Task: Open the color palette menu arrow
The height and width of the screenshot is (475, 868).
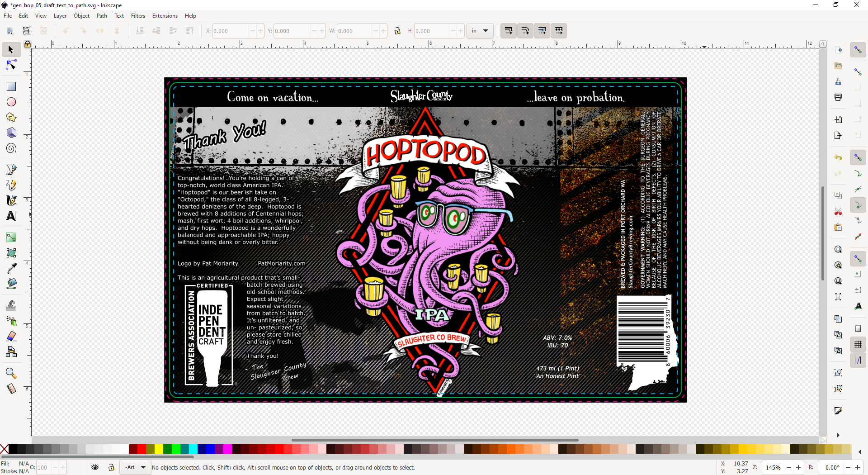Action: click(x=860, y=451)
